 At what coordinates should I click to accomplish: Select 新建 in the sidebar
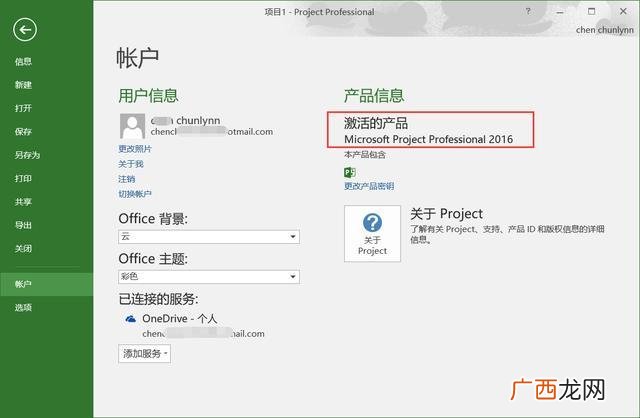(23, 85)
